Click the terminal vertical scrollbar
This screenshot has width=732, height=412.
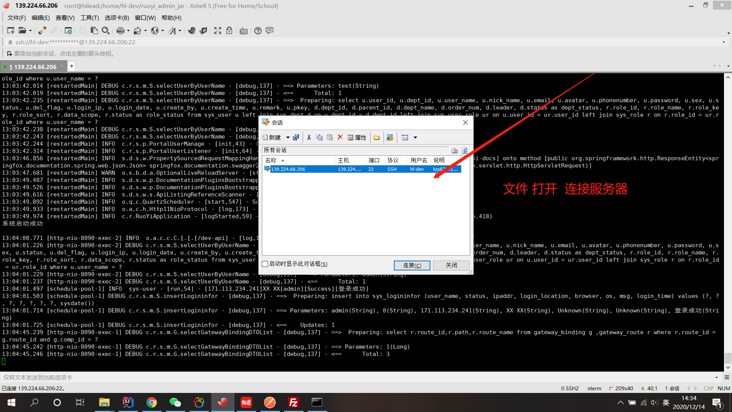[728, 222]
